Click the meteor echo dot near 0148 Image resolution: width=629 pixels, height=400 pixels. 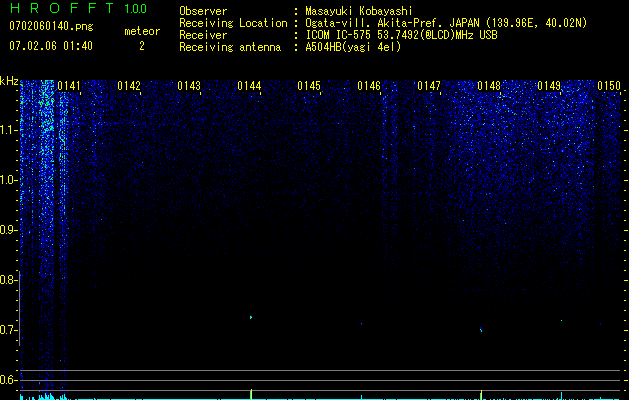481,330
